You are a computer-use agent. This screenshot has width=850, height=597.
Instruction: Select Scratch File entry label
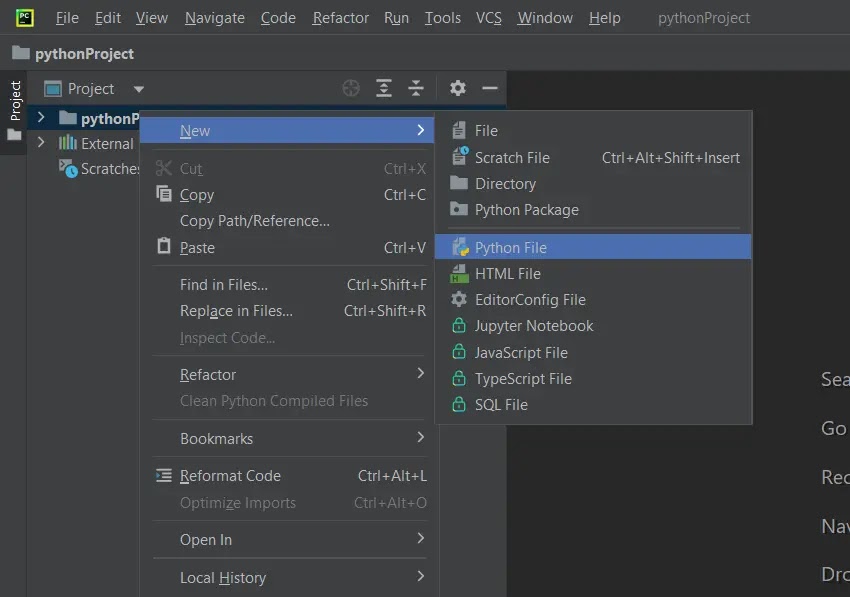[512, 158]
